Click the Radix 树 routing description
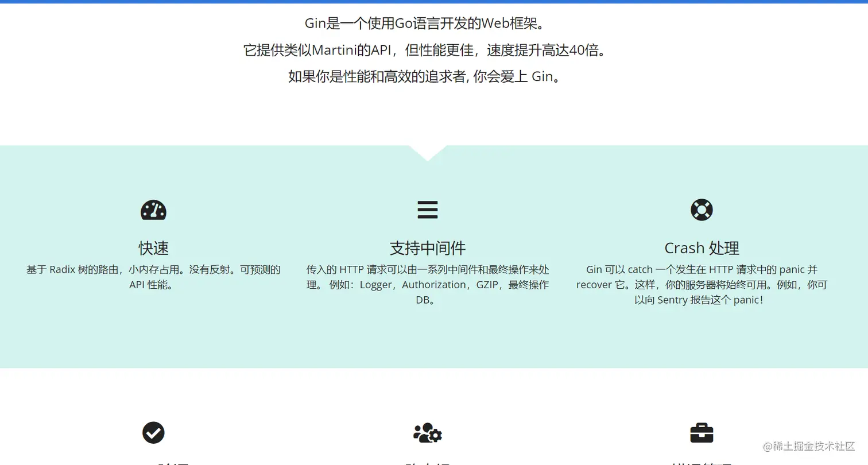The image size is (868, 465). pos(153,277)
